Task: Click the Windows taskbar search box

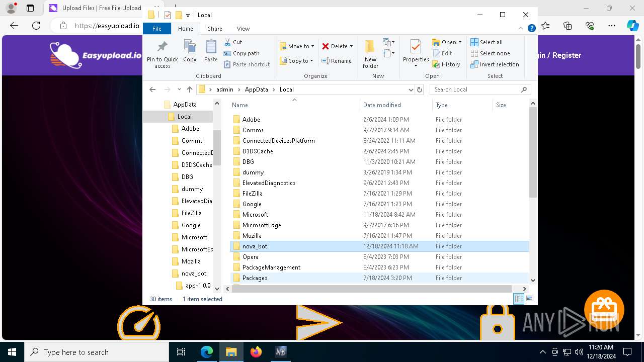Action: (97, 352)
